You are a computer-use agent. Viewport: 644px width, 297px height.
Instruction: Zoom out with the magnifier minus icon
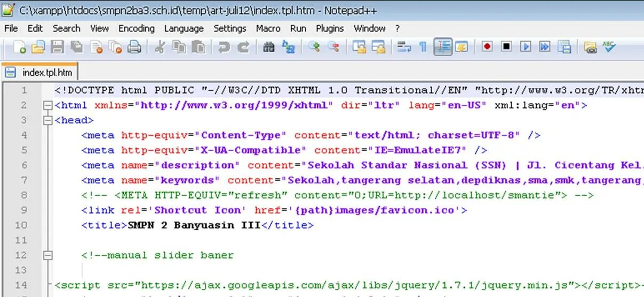coord(333,47)
